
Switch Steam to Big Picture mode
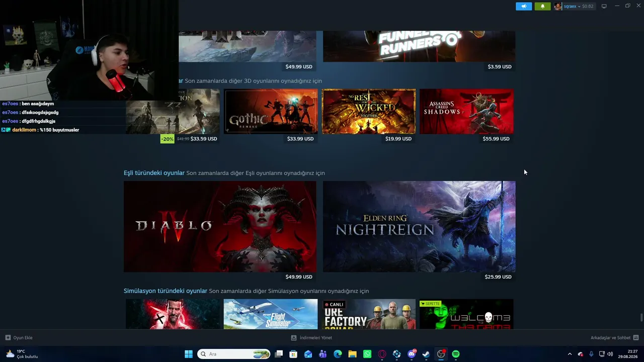pyautogui.click(x=604, y=7)
